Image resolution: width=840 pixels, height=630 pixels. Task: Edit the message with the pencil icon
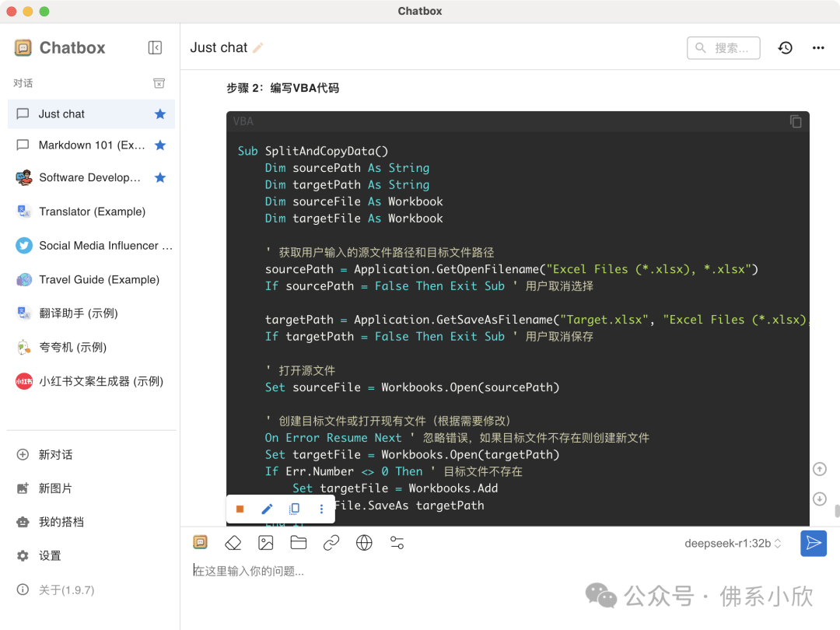click(x=267, y=509)
